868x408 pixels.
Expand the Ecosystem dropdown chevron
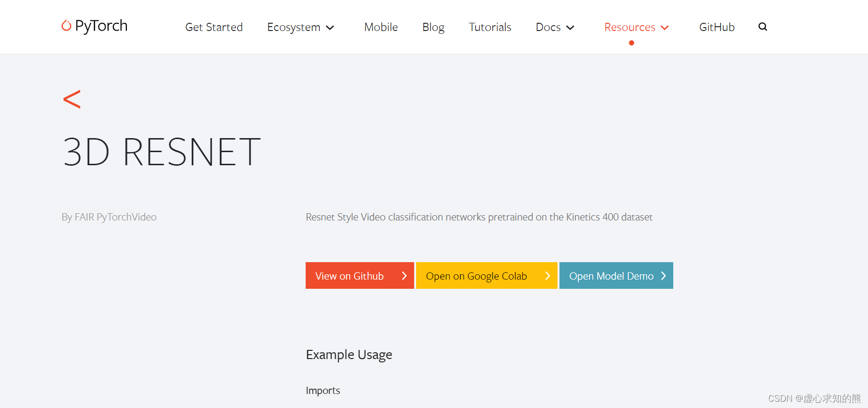(330, 28)
